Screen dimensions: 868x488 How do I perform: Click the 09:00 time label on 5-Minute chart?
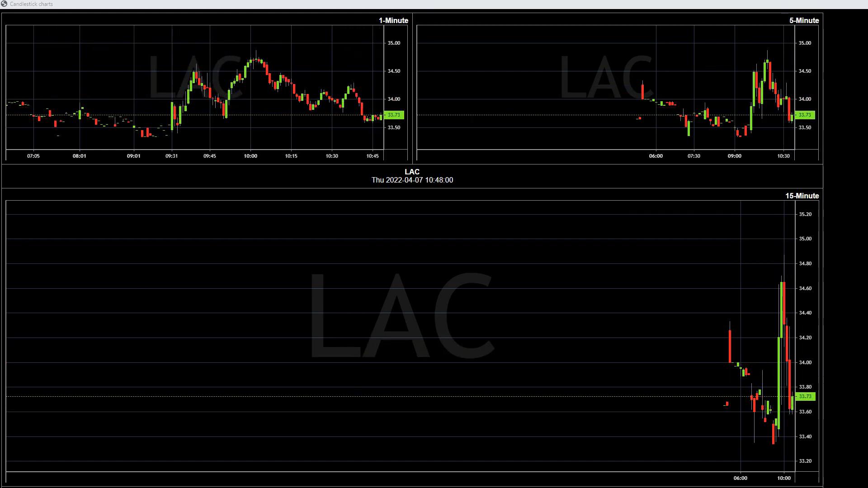tap(734, 156)
